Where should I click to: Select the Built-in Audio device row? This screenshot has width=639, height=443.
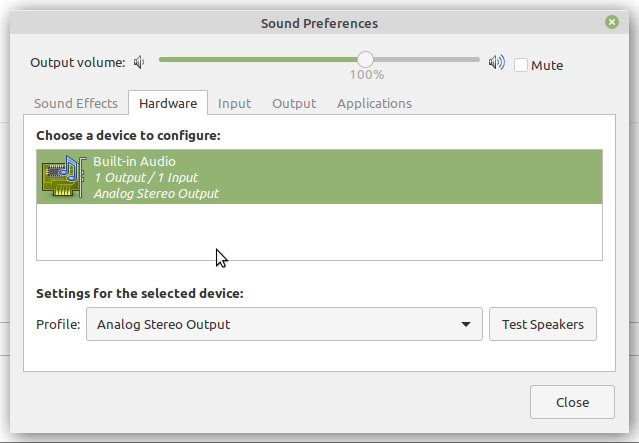click(320, 177)
